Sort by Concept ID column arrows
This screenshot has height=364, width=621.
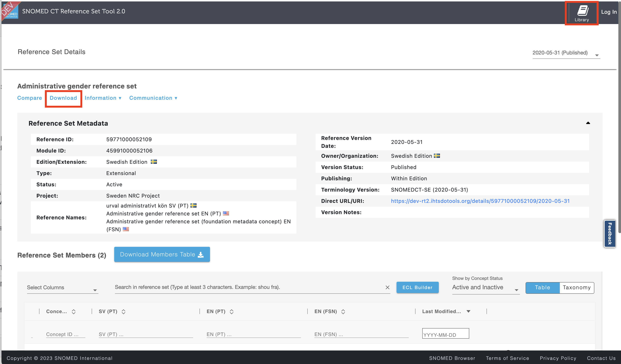(73, 312)
